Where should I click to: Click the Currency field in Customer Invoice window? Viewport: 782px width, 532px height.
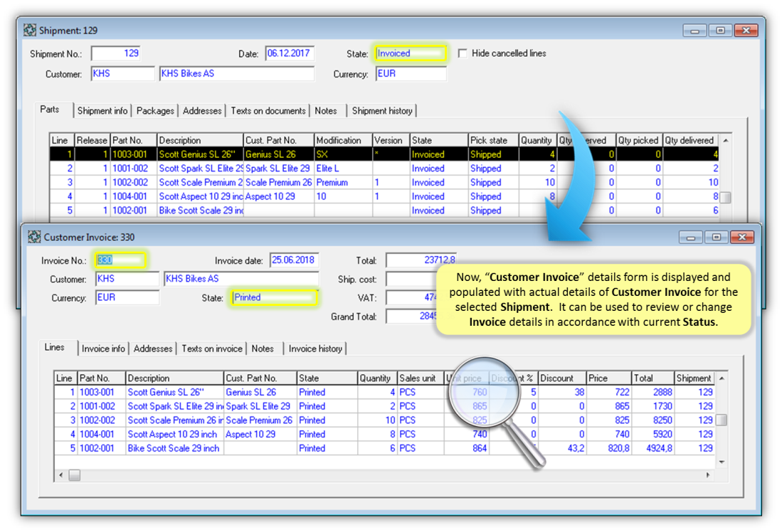click(x=127, y=298)
